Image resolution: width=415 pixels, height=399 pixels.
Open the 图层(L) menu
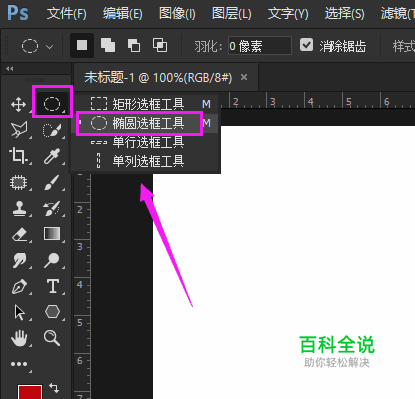232,14
